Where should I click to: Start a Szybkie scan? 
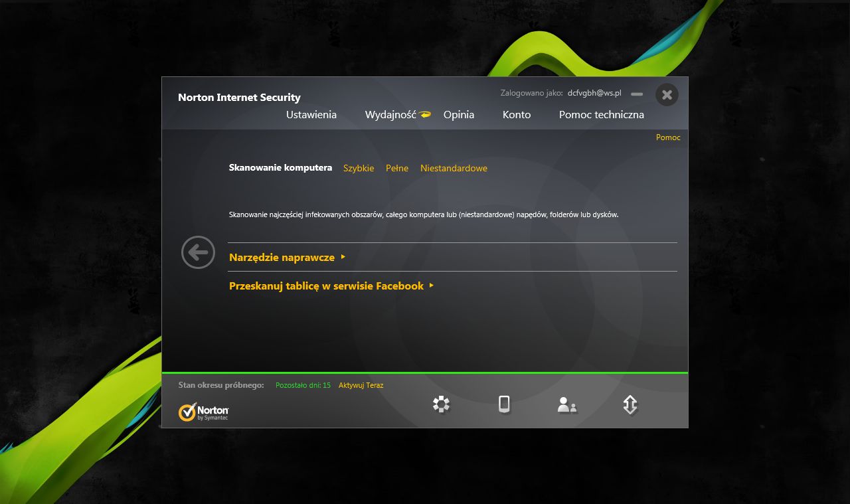[x=359, y=168]
